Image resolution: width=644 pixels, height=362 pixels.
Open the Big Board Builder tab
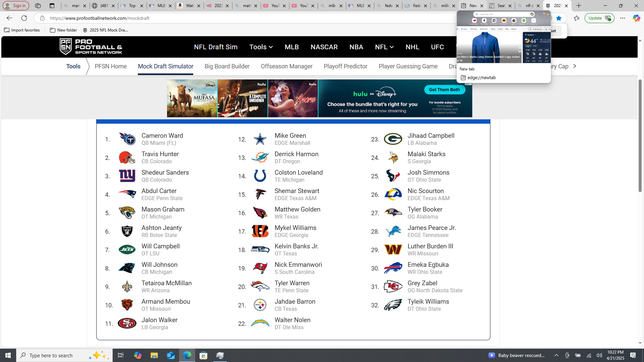(227, 66)
